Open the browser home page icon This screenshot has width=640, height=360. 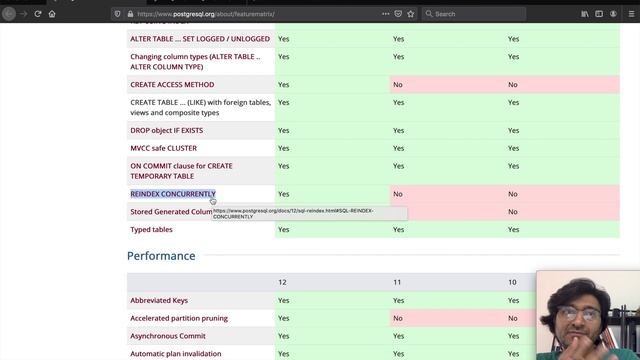pos(52,14)
